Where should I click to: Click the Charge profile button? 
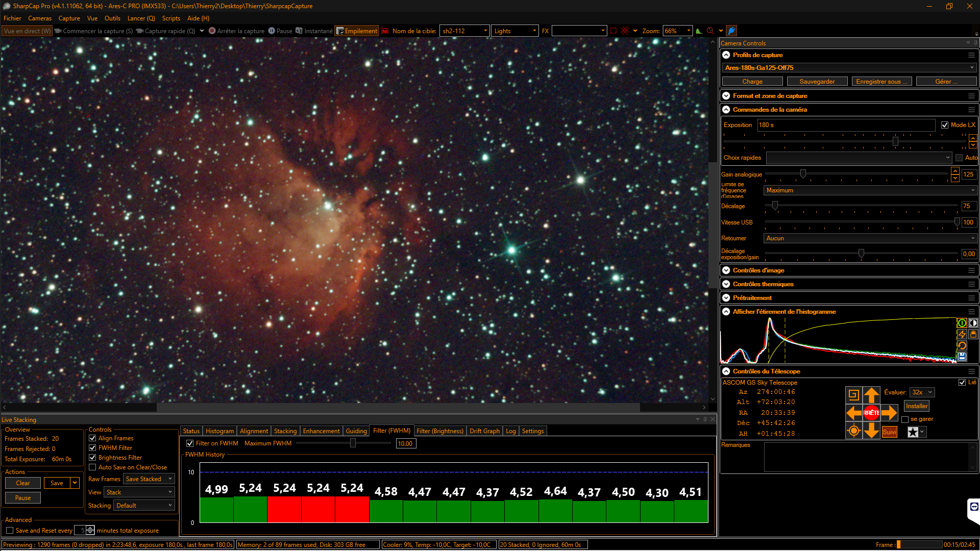752,82
